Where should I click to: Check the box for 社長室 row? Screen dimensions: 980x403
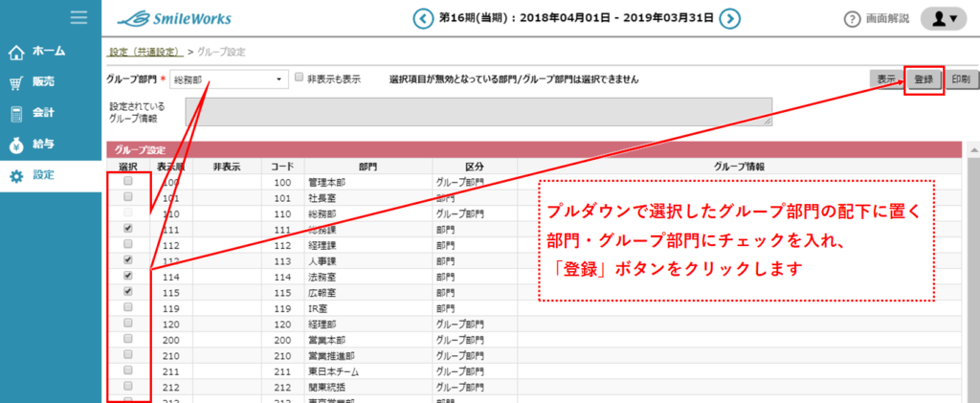[128, 197]
